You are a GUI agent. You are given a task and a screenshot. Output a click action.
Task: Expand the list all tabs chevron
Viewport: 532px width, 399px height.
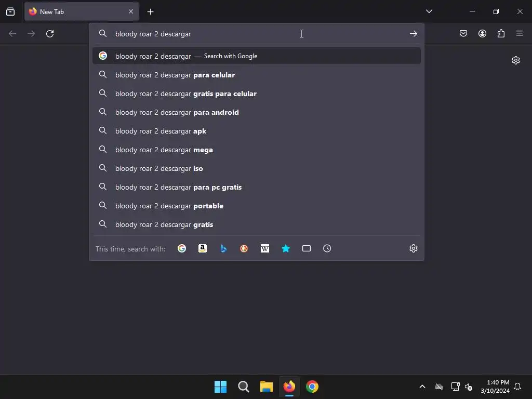429,11
